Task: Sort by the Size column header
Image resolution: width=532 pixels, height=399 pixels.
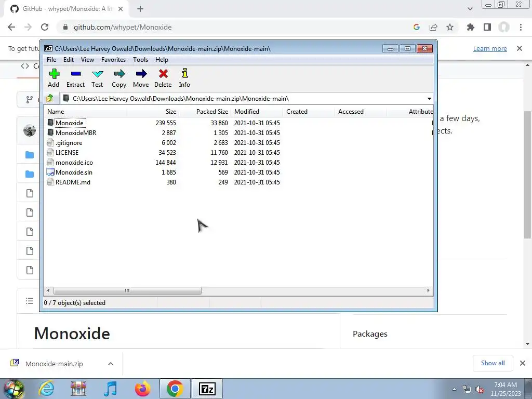Action: click(153, 112)
